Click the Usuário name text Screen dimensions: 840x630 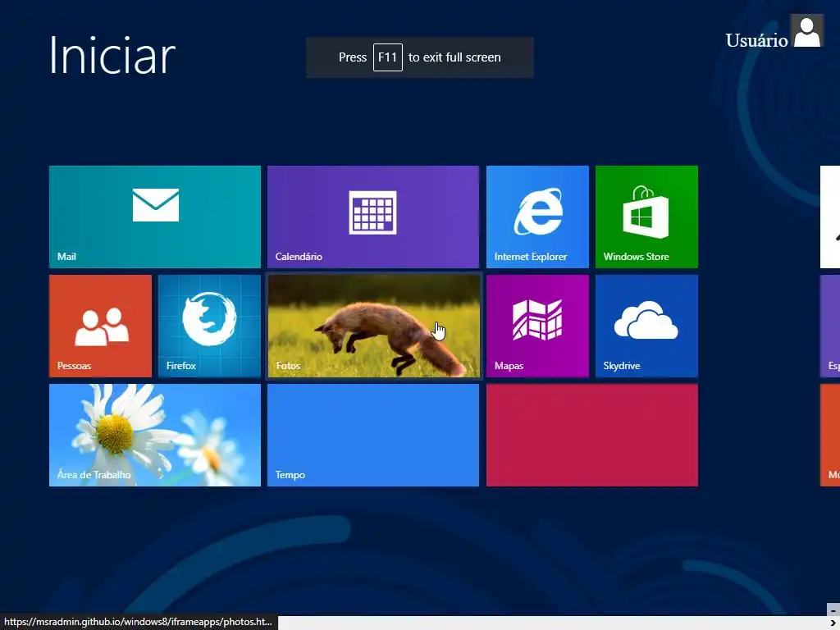coord(756,41)
